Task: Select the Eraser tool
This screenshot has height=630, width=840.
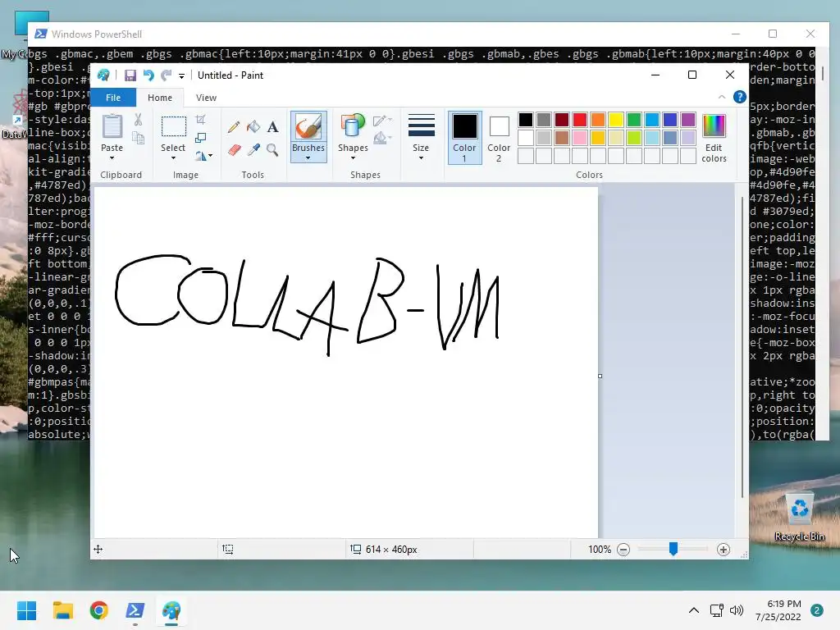Action: pos(234,150)
